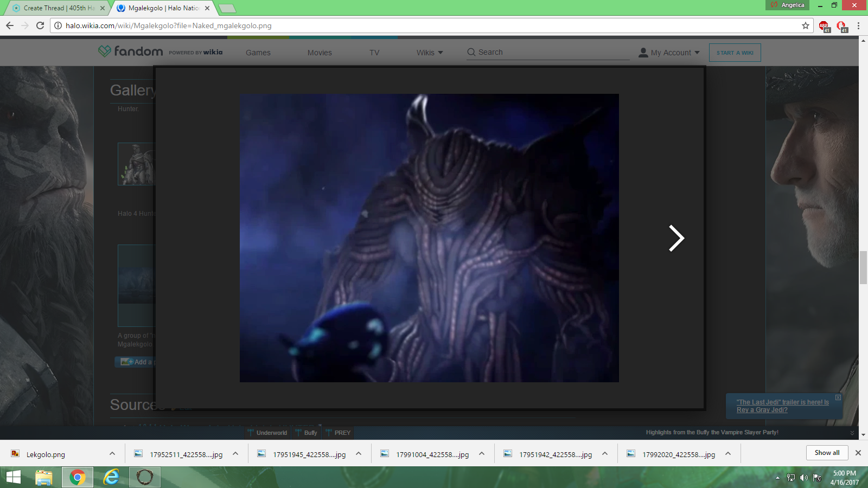Click Buffy Vampire Slayer Party highlights link
Screen dimensions: 868x488
click(x=712, y=433)
